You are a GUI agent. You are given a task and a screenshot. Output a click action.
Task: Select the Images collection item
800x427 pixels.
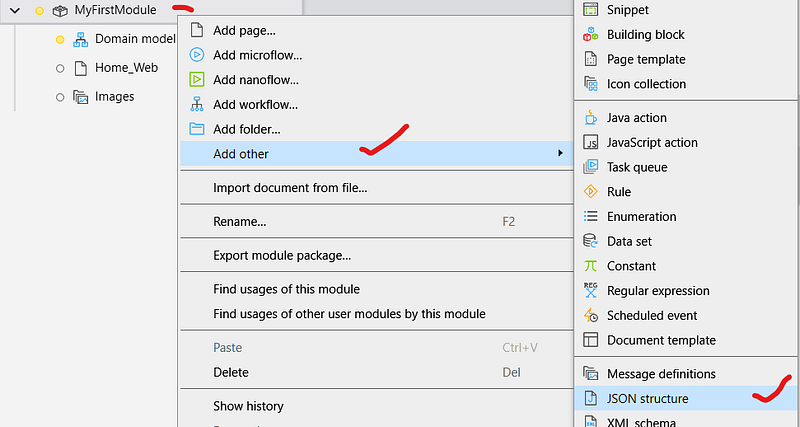pyautogui.click(x=114, y=97)
